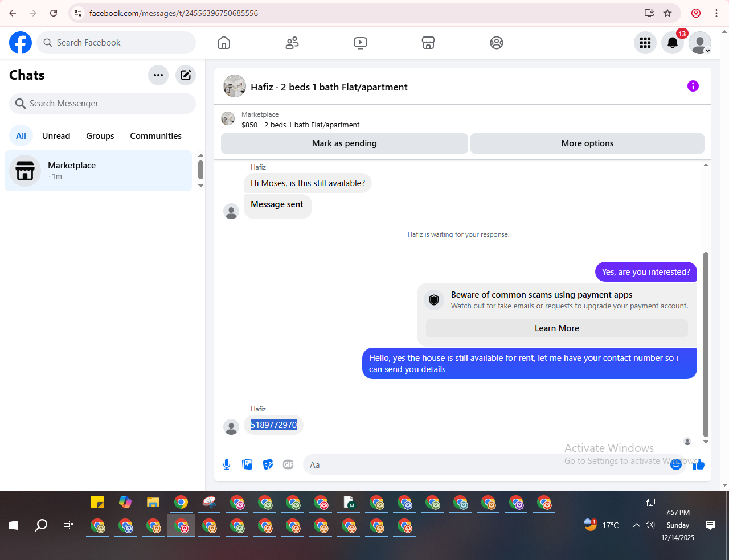Open conversation information purple icon
This screenshot has width=729, height=560.
point(693,86)
